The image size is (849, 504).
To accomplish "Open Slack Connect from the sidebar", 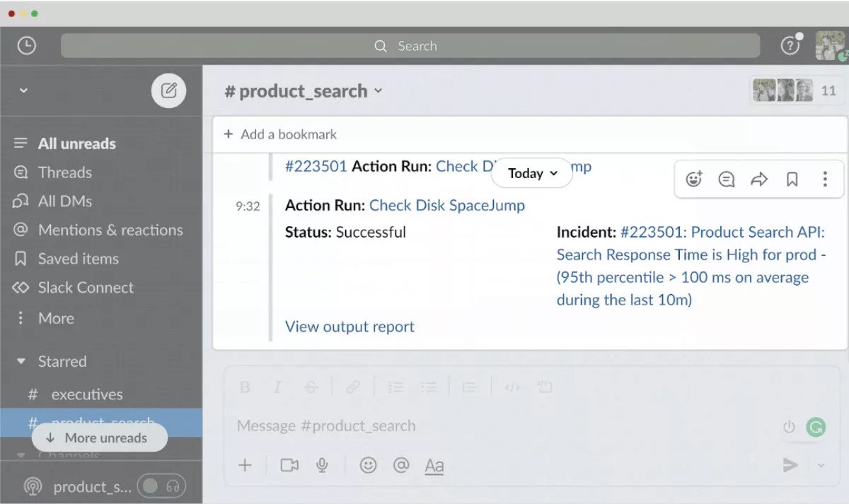I will point(86,288).
